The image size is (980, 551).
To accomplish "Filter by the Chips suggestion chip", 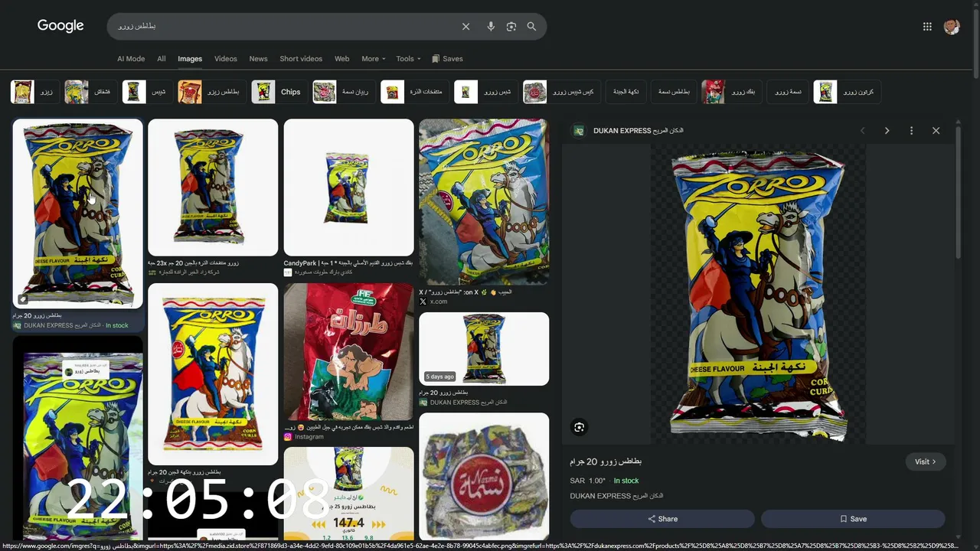I will point(279,92).
